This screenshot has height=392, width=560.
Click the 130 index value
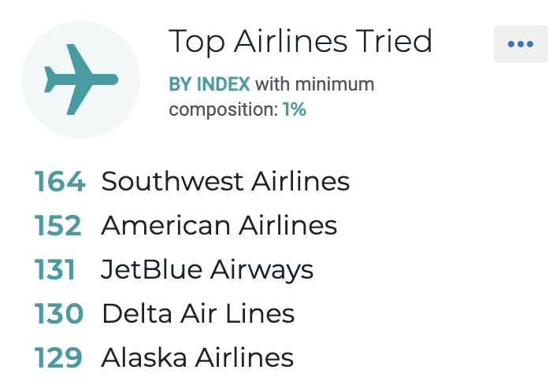(x=59, y=314)
